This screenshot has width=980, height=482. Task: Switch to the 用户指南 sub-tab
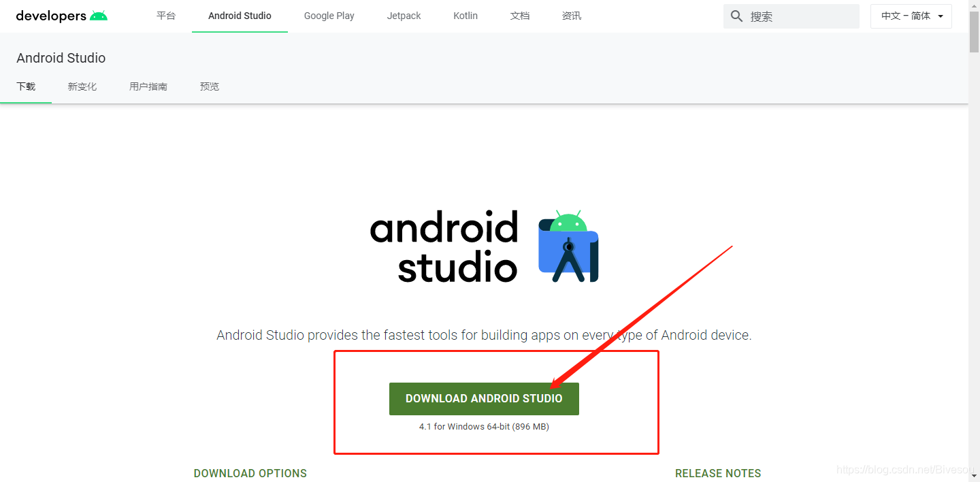148,86
